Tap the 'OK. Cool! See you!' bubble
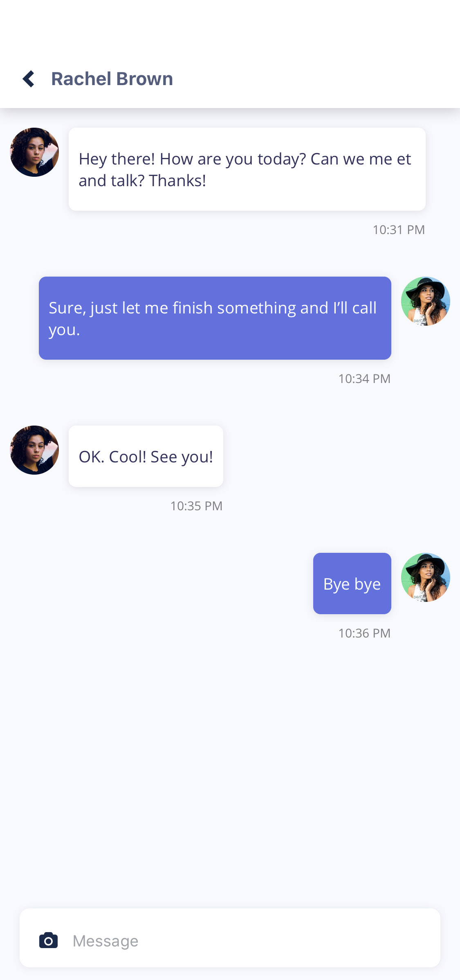The height and width of the screenshot is (980, 460). pos(146,456)
